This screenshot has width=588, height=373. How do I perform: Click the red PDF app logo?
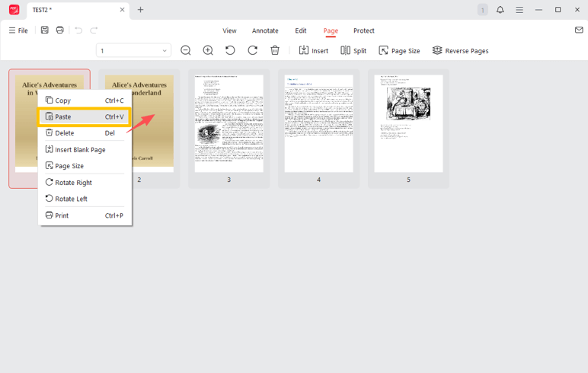14,9
